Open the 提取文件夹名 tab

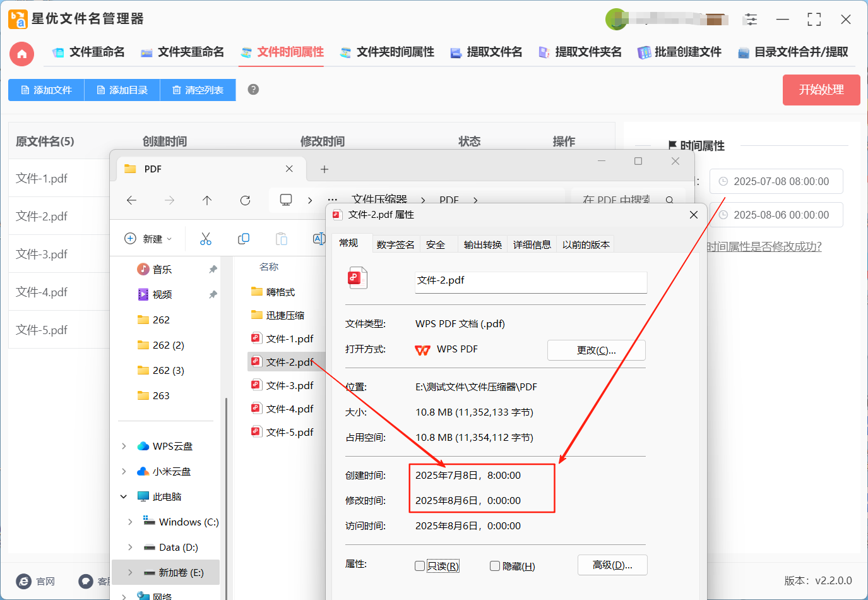580,52
